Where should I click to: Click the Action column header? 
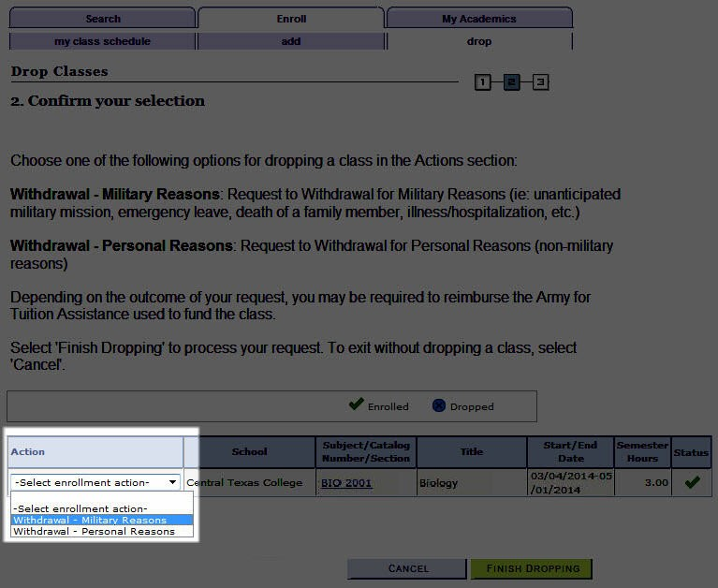pos(95,452)
